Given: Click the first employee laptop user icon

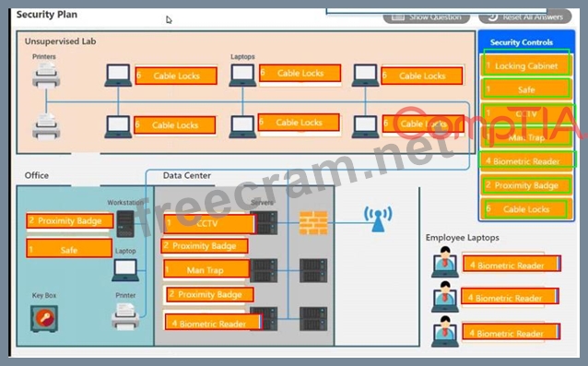Looking at the screenshot, I should click(445, 262).
